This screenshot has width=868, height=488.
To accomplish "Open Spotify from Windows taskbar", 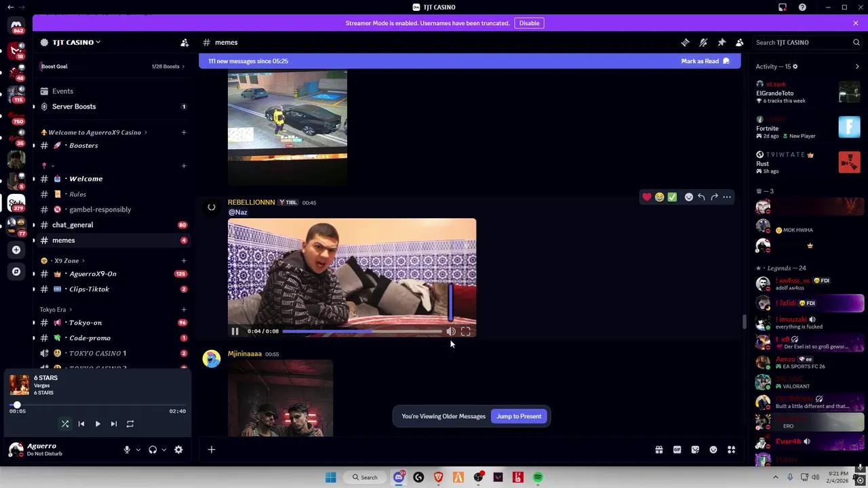I will coord(538,477).
